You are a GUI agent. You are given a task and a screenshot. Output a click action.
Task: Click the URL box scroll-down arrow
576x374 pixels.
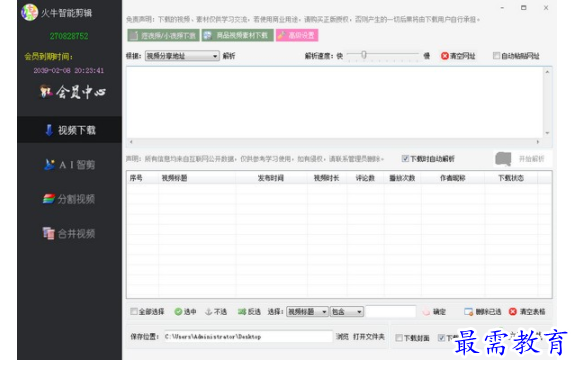(547, 133)
